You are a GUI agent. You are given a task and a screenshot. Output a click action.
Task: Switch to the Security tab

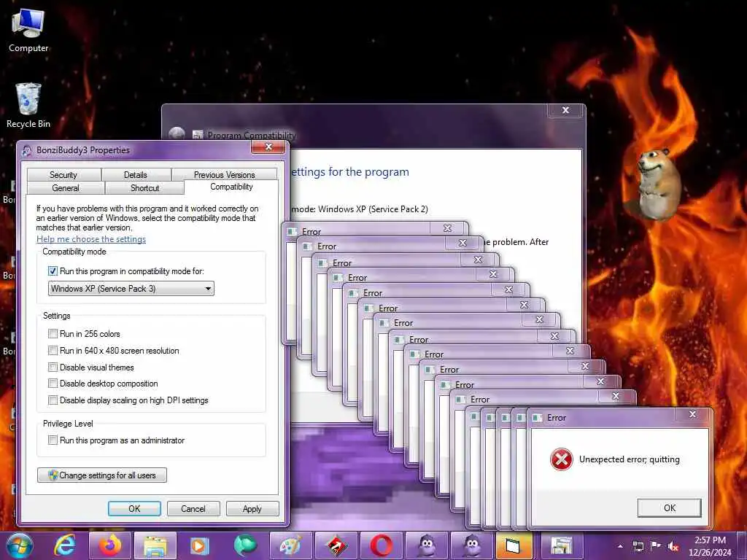point(63,175)
